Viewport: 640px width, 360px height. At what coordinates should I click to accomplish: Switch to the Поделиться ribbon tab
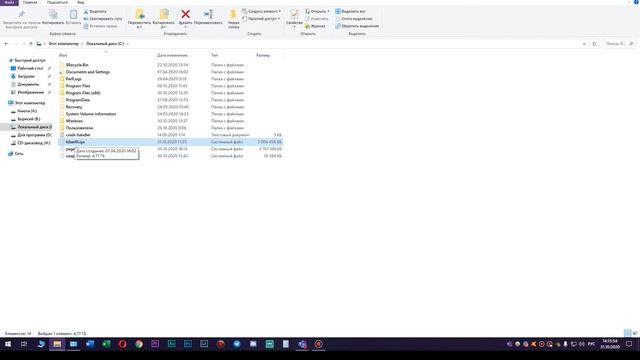tap(57, 2)
